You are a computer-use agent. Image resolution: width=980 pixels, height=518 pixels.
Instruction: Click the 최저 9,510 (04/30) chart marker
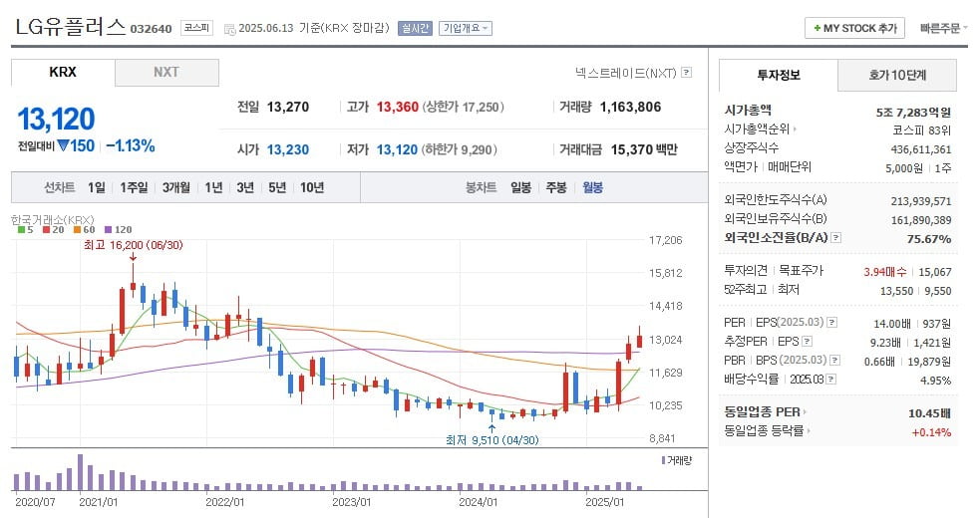(491, 440)
